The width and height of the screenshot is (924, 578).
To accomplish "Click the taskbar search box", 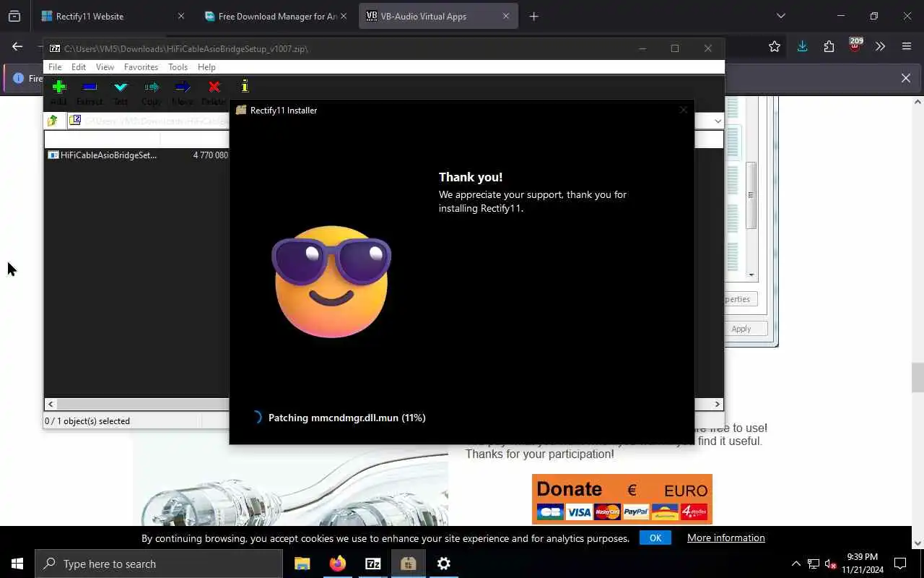I will (159, 564).
